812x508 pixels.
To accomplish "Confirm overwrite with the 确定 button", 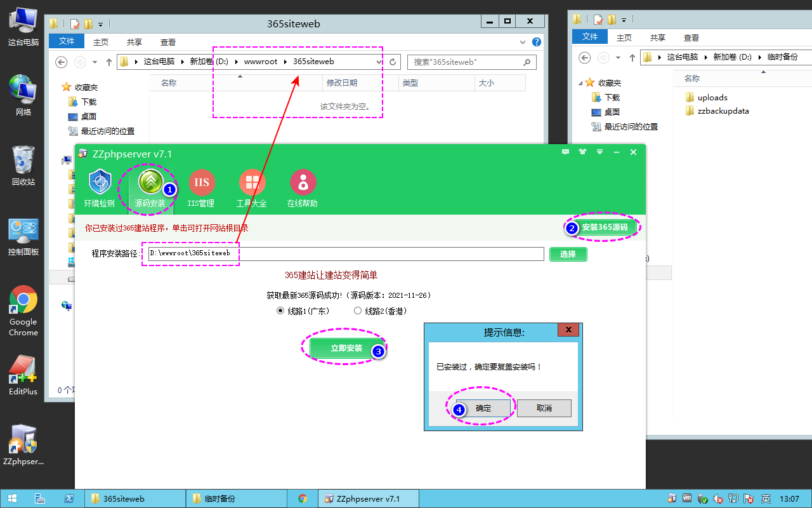I will coord(483,408).
